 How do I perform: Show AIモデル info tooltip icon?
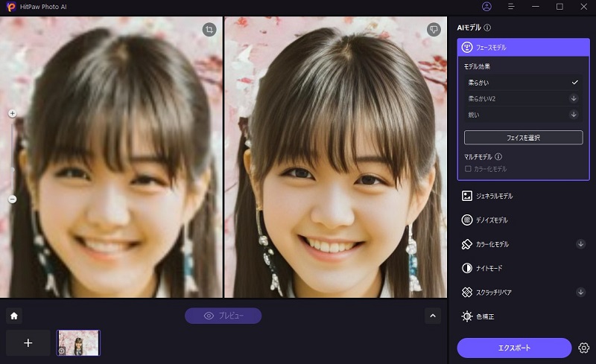tap(487, 28)
